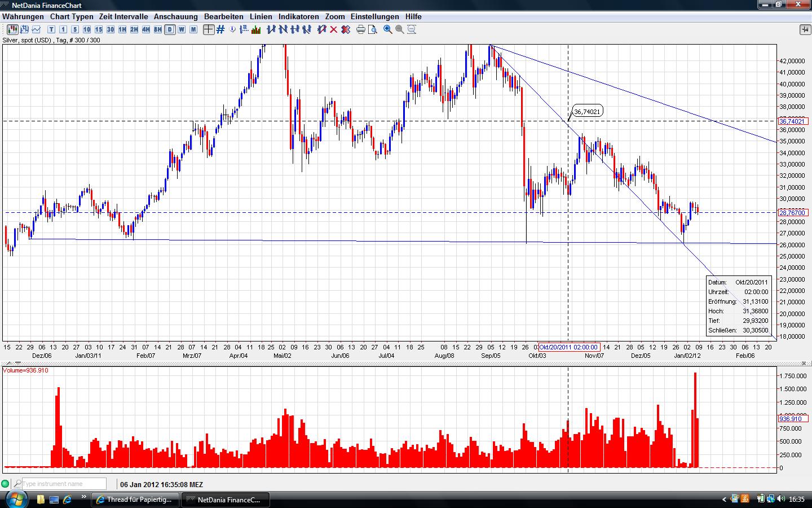Select the candlestick chart type icon
The width and height of the screenshot is (812, 508).
coord(12,29)
